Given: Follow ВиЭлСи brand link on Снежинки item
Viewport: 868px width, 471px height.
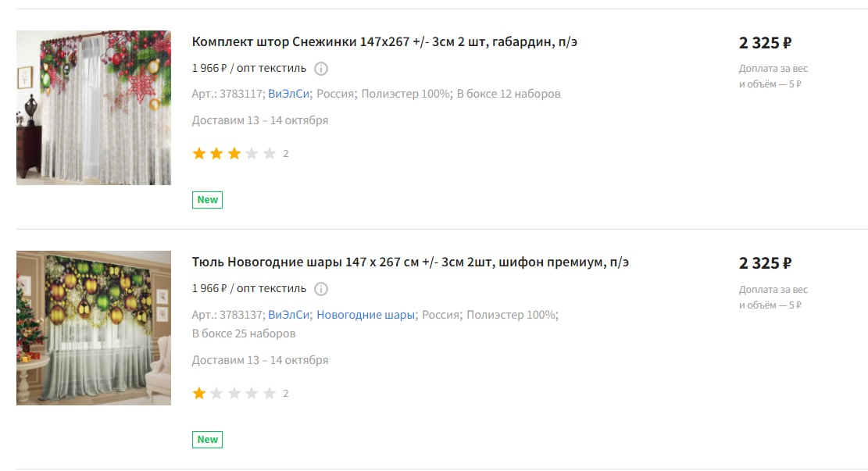Looking at the screenshot, I should click(288, 94).
